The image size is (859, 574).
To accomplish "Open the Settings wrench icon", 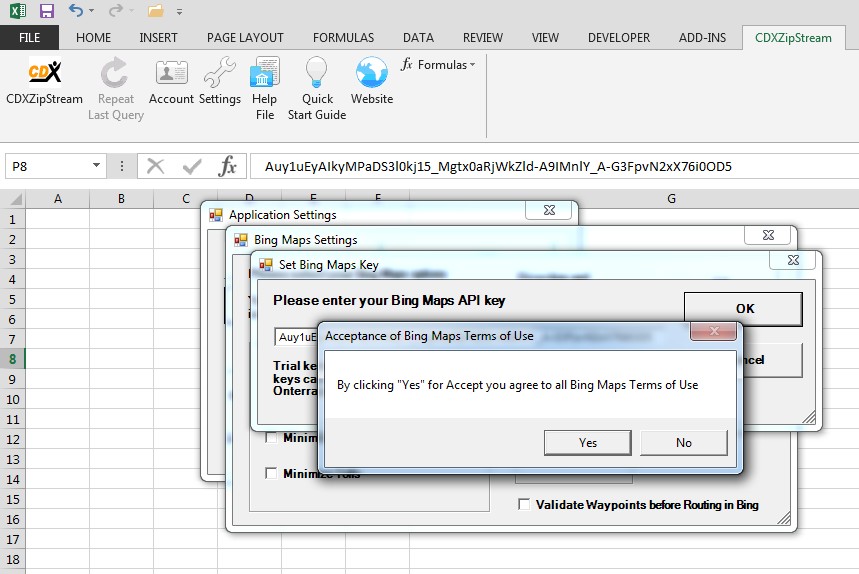I will coord(219,72).
